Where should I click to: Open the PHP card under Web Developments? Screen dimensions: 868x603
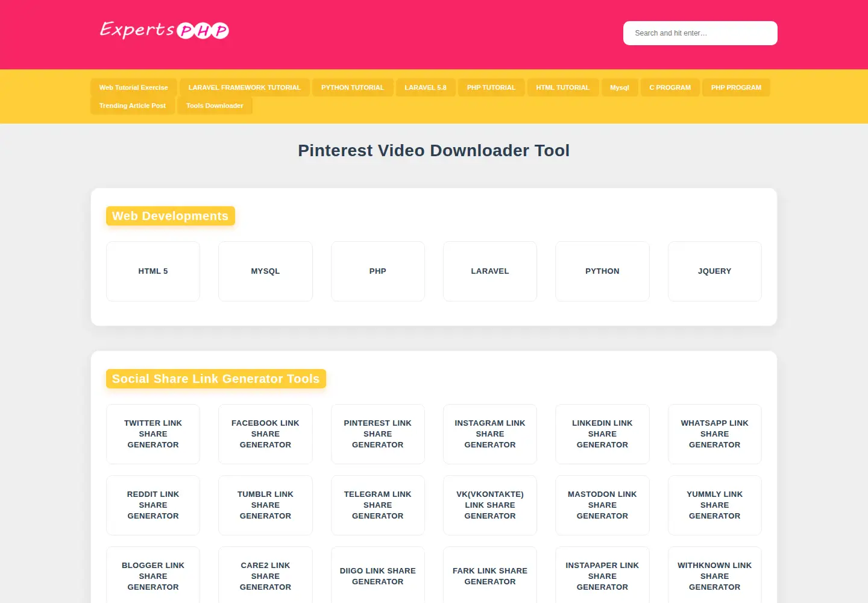[378, 271]
